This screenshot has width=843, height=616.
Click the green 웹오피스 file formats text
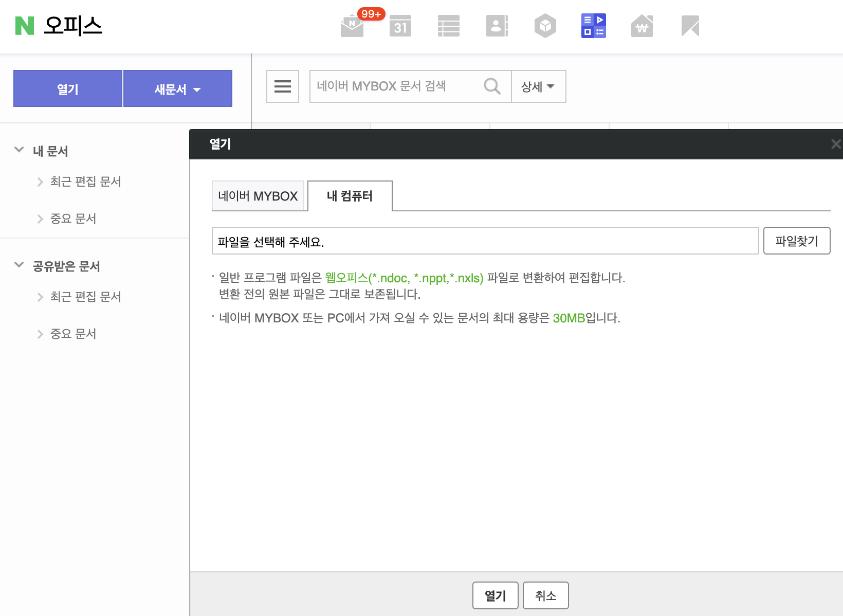click(404, 278)
